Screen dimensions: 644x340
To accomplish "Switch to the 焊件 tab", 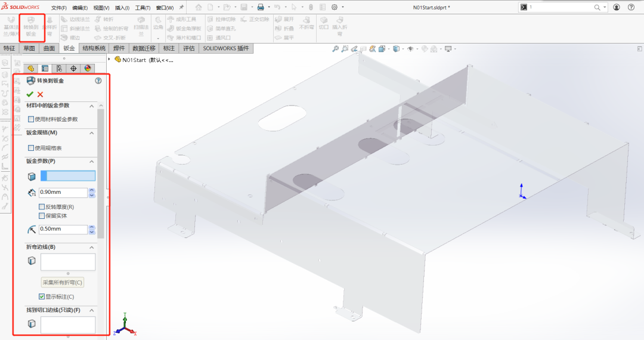I will [x=119, y=48].
